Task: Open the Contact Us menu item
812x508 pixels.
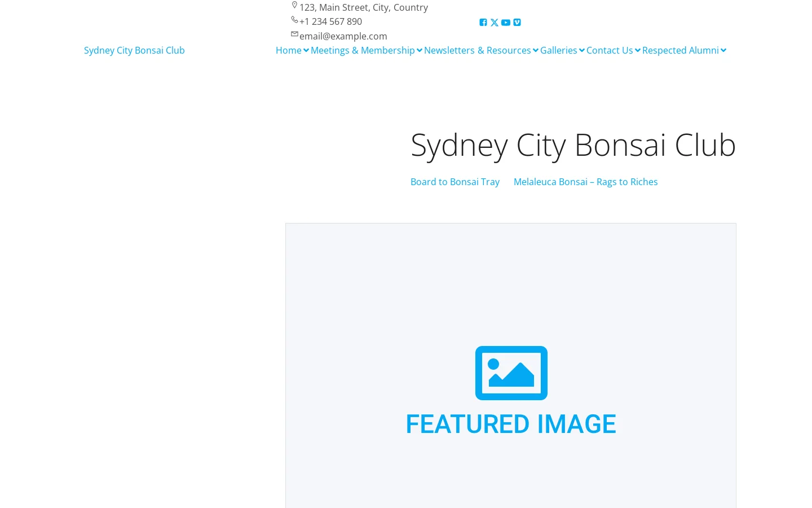Action: point(610,50)
